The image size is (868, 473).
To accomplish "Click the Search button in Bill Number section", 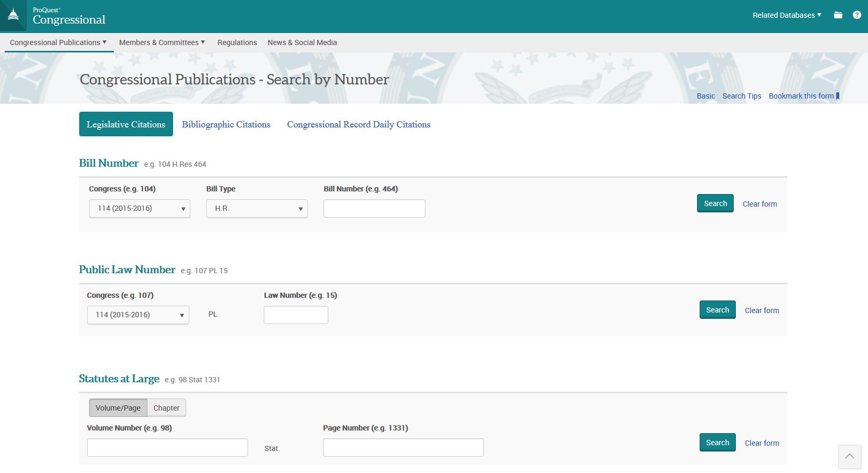I will point(715,203).
